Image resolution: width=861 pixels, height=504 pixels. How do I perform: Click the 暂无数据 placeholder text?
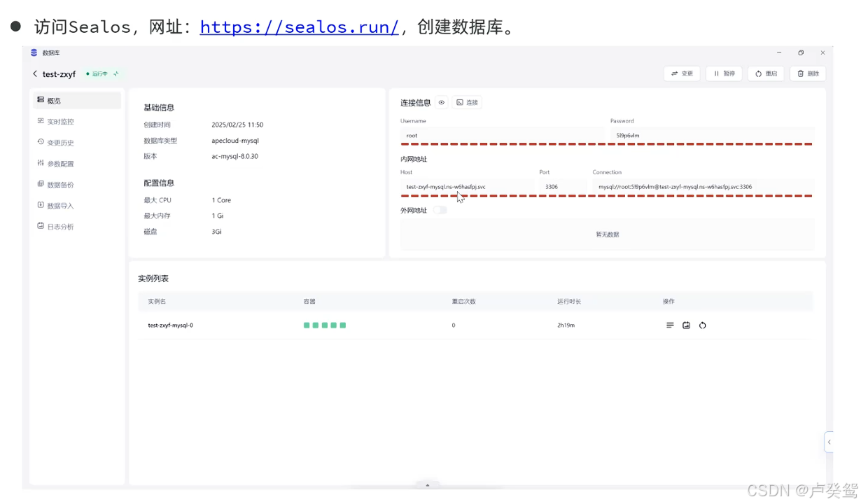coord(607,234)
